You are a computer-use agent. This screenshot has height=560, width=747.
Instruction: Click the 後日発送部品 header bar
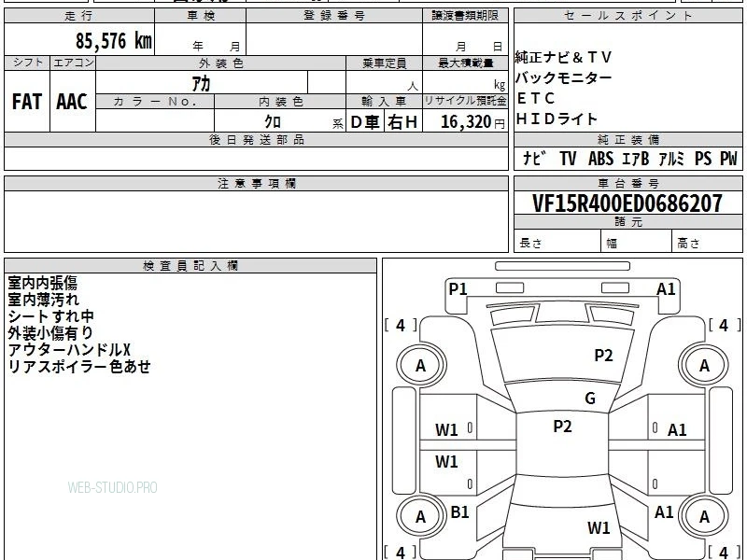256,139
